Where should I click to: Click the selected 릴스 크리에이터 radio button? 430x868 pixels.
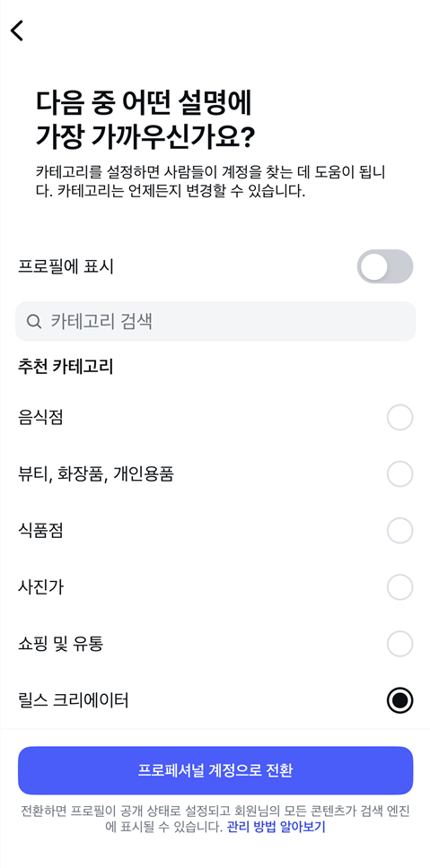[x=400, y=701]
